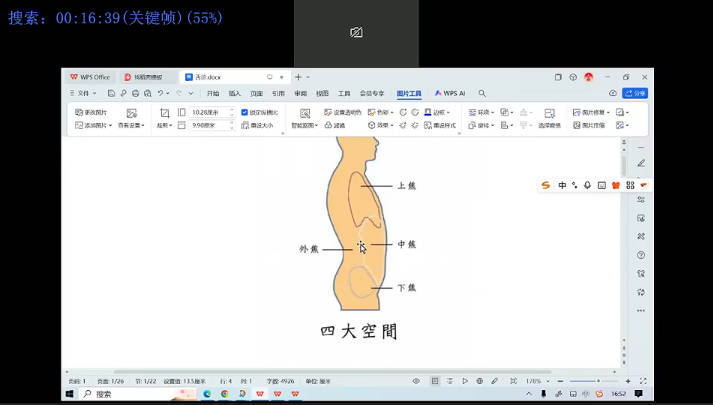Toggle the 锁定纵横比 lock aspect ratio checkbox
Image resolution: width=713 pixels, height=405 pixels.
246,113
